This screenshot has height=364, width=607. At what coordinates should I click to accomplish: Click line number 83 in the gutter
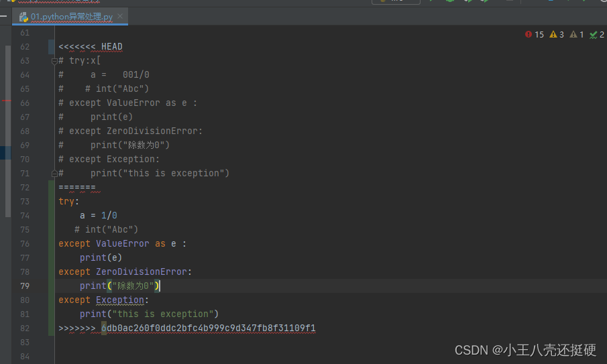(25, 343)
